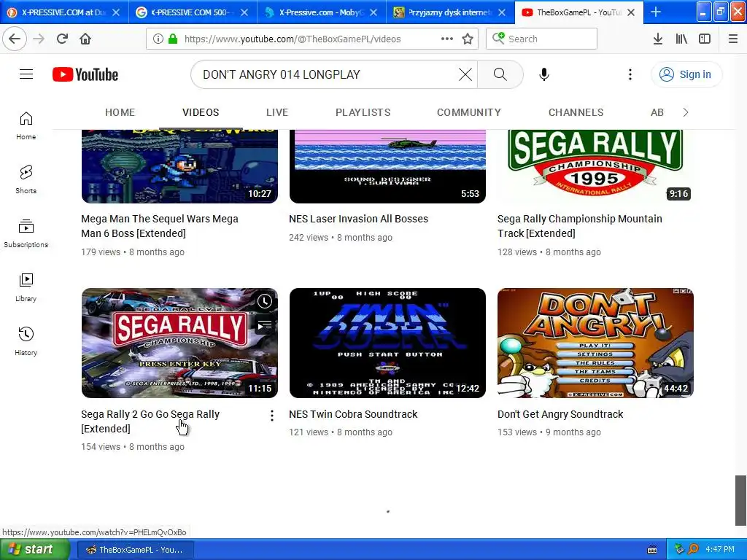Play the Sega Rally 2 11:15 thumbnail

(179, 343)
